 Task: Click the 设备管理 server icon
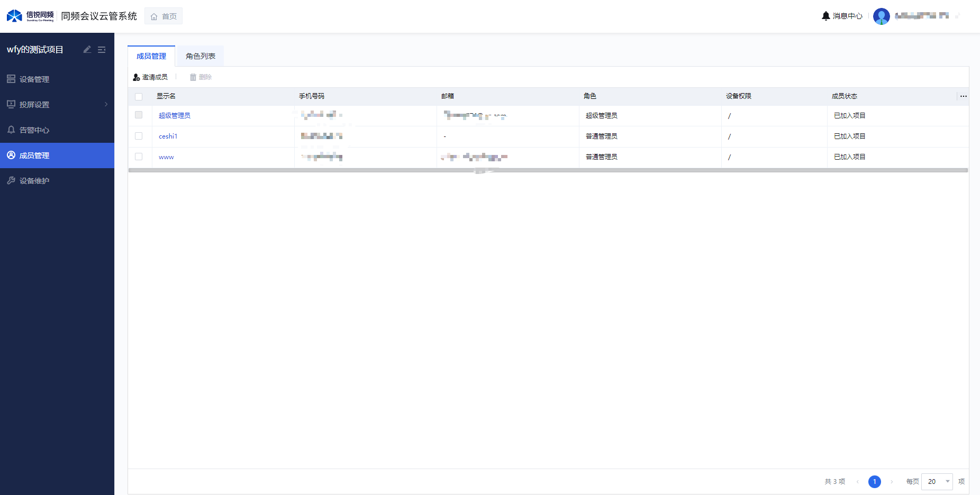pyautogui.click(x=11, y=79)
